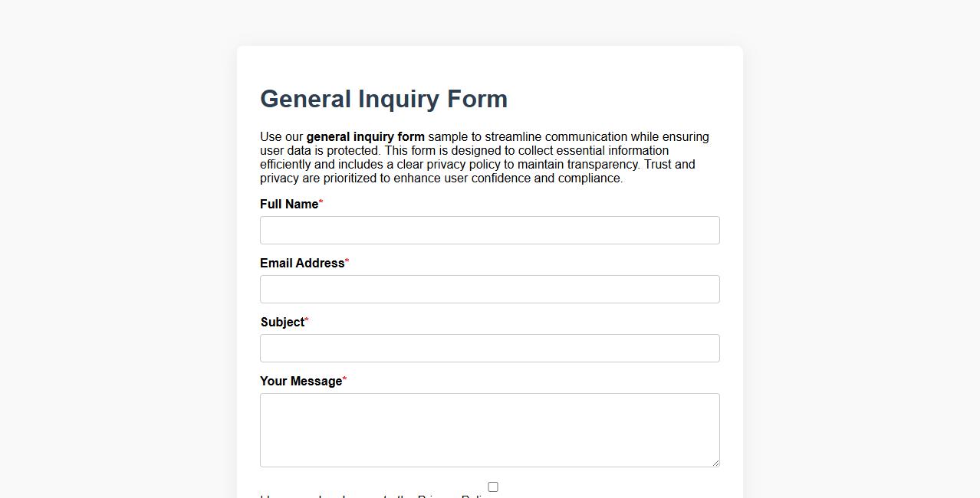The width and height of the screenshot is (980, 498).
Task: Click inside the Your Message text area
Action: tap(489, 429)
